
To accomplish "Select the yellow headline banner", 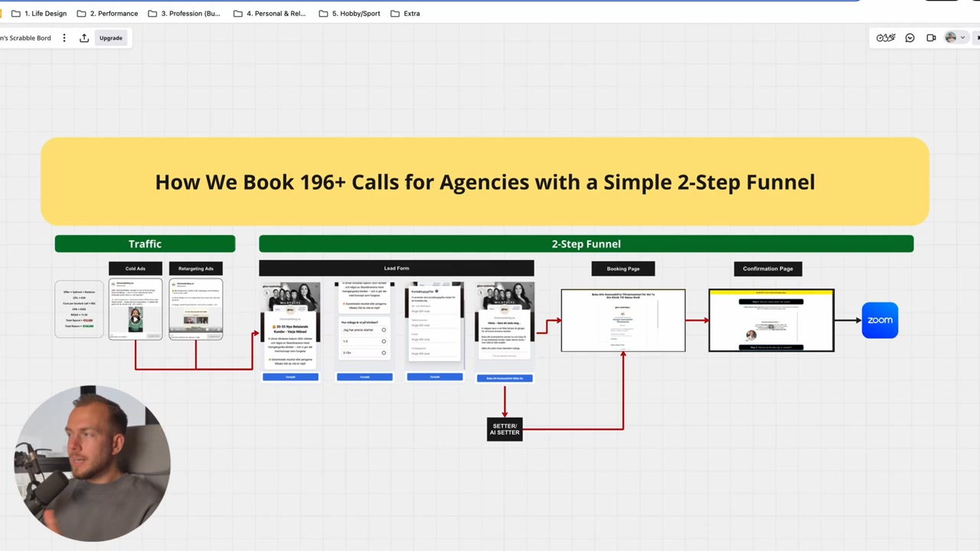I will click(x=485, y=181).
